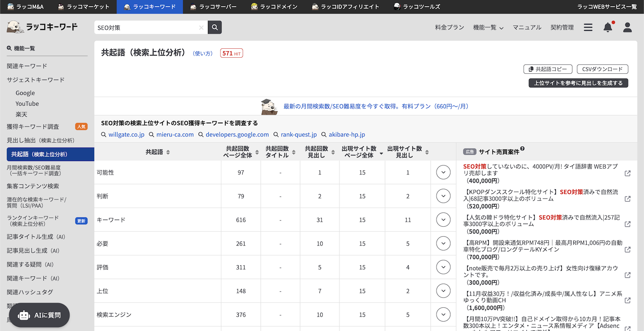Screen dimensions: 644x331
Task: Click the 共起語コピー button
Action: [548, 69]
